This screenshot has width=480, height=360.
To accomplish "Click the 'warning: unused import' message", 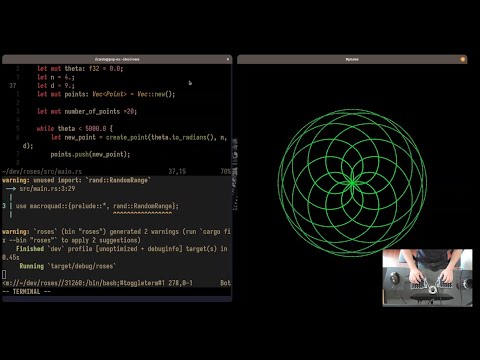I will pos(76,180).
